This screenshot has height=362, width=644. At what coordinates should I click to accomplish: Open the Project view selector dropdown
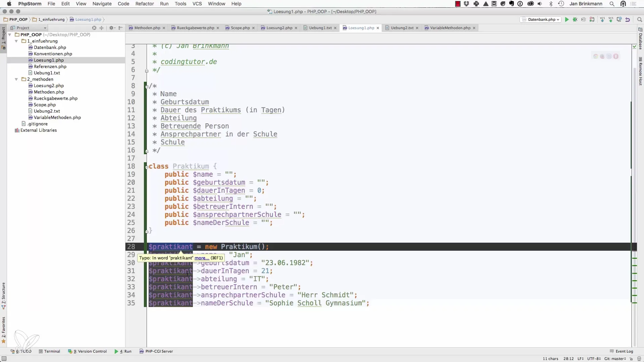coord(28,28)
